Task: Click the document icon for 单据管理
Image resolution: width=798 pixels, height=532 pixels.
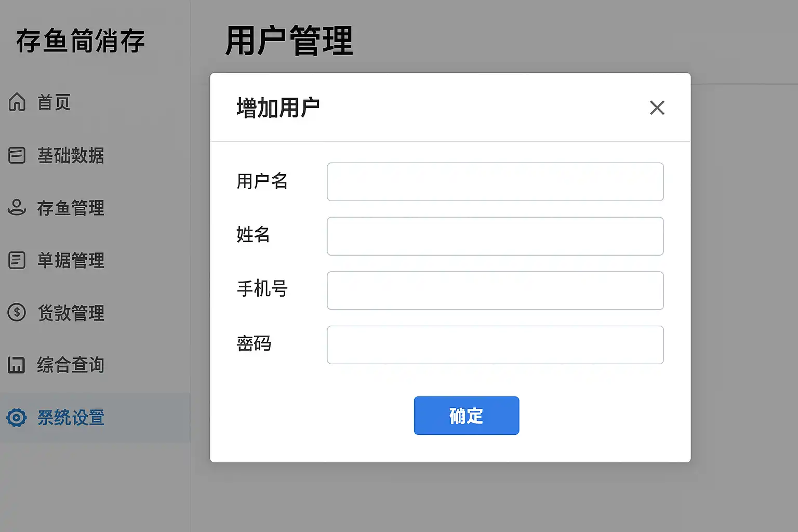Action: [x=17, y=260]
